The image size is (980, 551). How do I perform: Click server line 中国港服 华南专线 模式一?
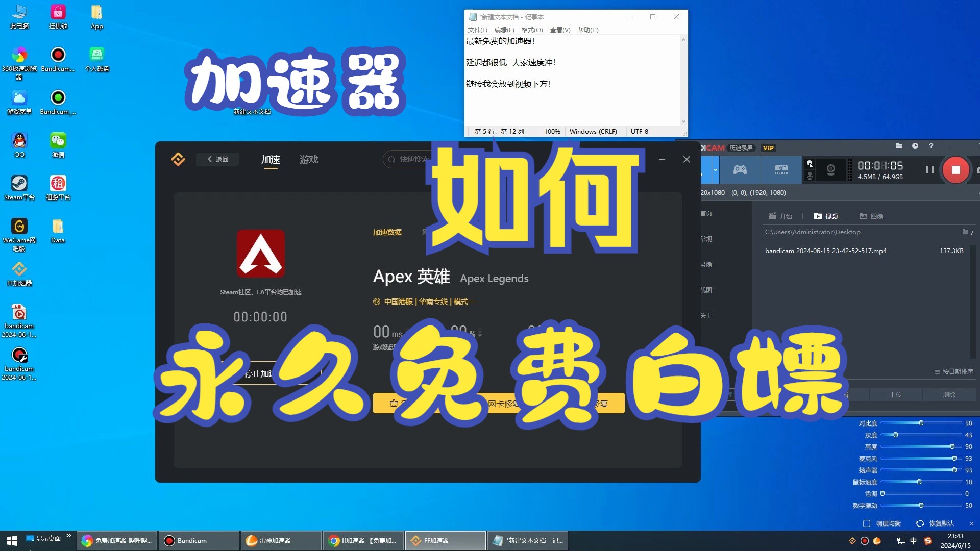[x=424, y=302]
